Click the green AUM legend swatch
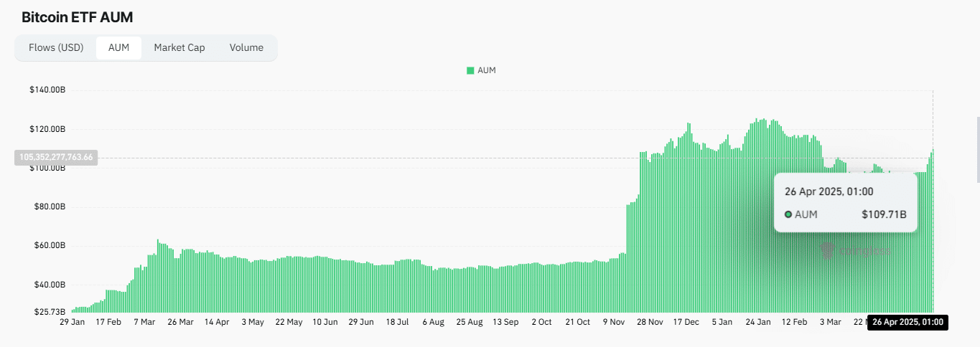980x347 pixels. (x=470, y=70)
